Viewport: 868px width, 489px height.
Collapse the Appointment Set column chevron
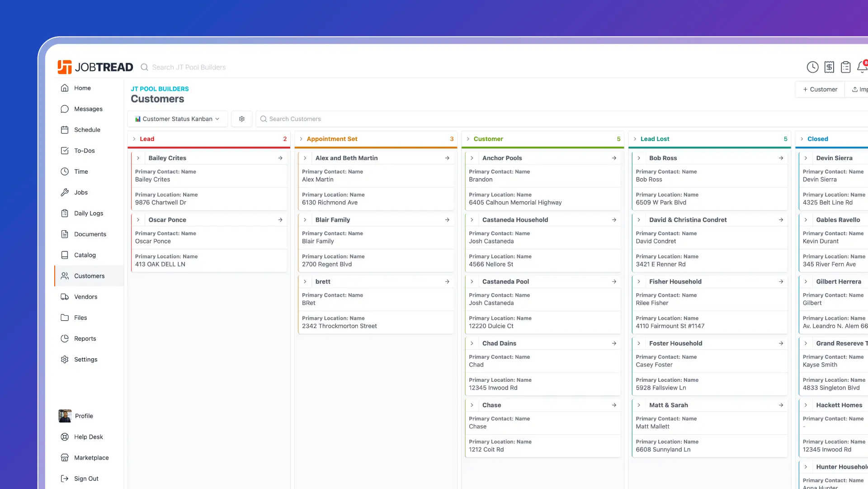(x=301, y=139)
